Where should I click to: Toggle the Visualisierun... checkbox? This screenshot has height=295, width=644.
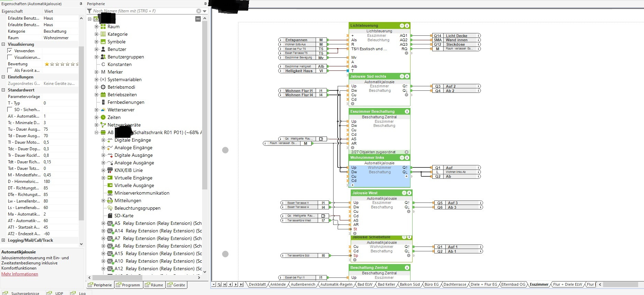(10, 57)
